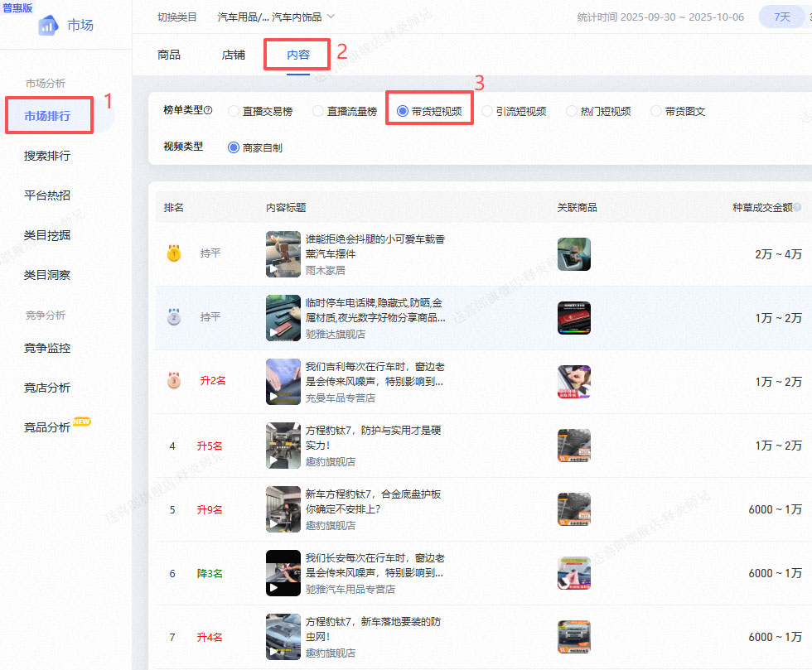Open 搜索排行 in the sidebar
This screenshot has height=670, width=812.
tap(47, 156)
